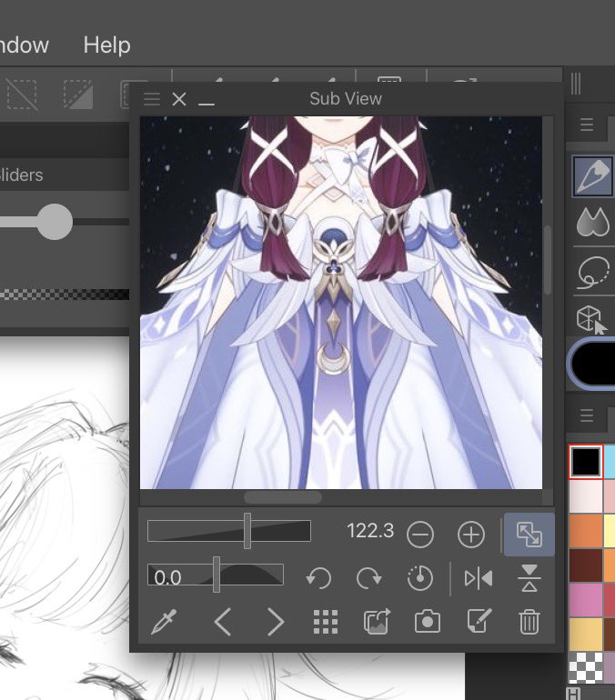This screenshot has height=700, width=615.
Task: Click the Sub View edit icon
Action: [x=479, y=621]
